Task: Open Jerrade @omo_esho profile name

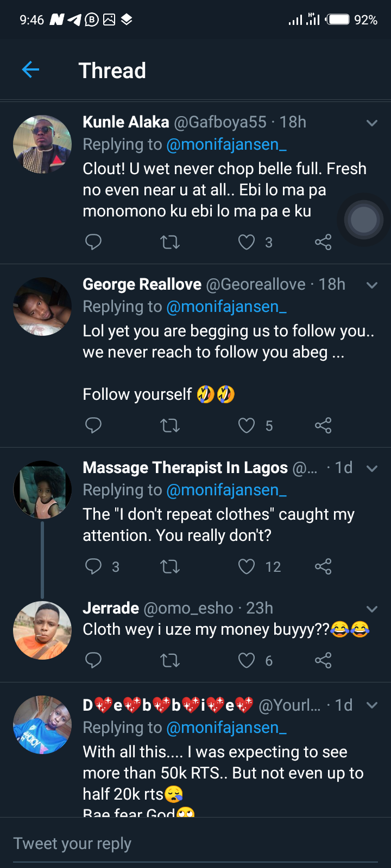Action: coord(111,608)
